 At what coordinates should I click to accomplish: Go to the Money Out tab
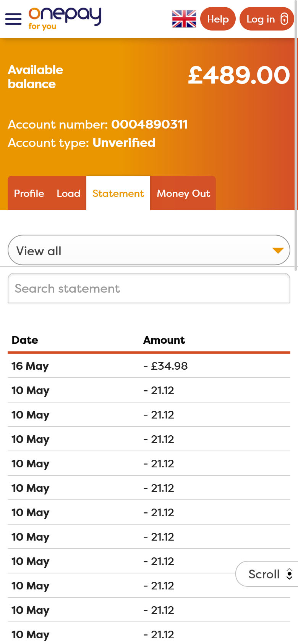183,193
